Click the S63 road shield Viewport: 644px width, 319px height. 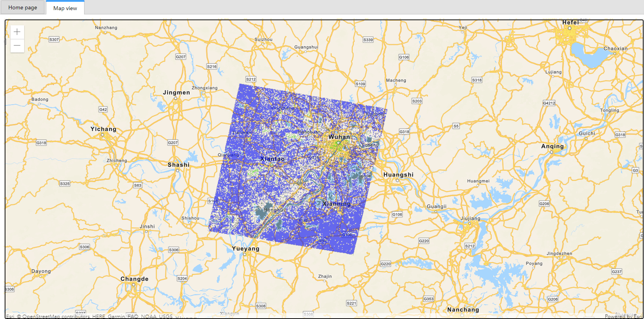138,185
